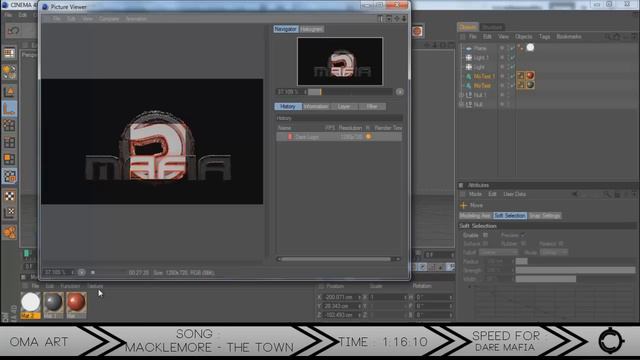This screenshot has height=360, width=640.
Task: Toggle the Surface checkbox in Soft Selection
Action: [485, 244]
